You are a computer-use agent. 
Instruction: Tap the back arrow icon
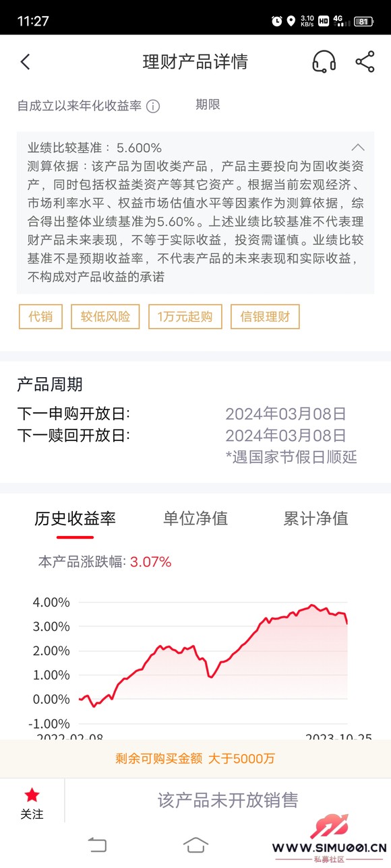click(x=25, y=62)
